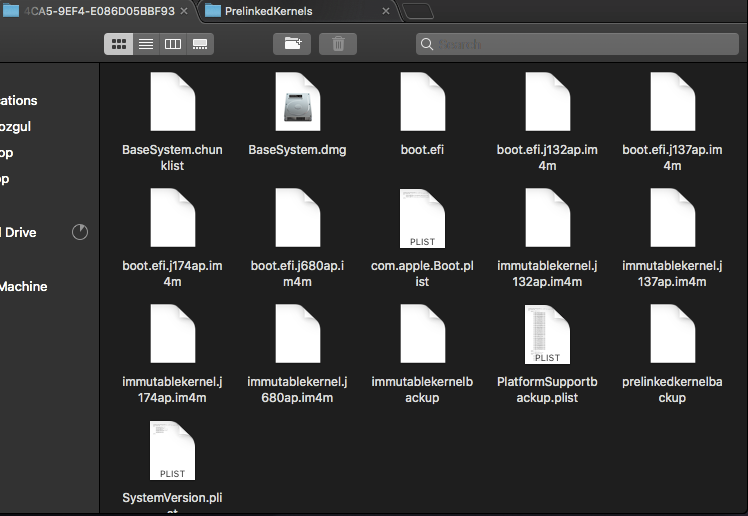Close the PrelinkedKernels tab
Viewport: 748px width, 516px height.
tap(386, 11)
